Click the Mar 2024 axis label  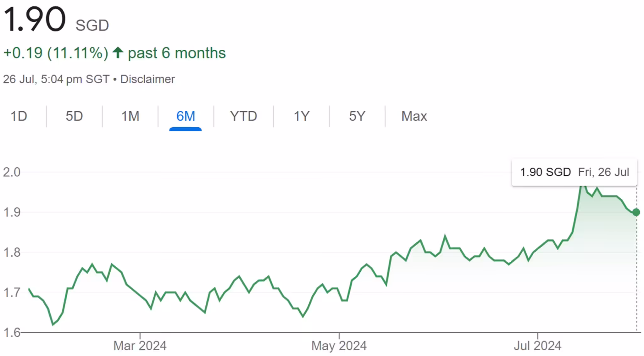point(140,346)
